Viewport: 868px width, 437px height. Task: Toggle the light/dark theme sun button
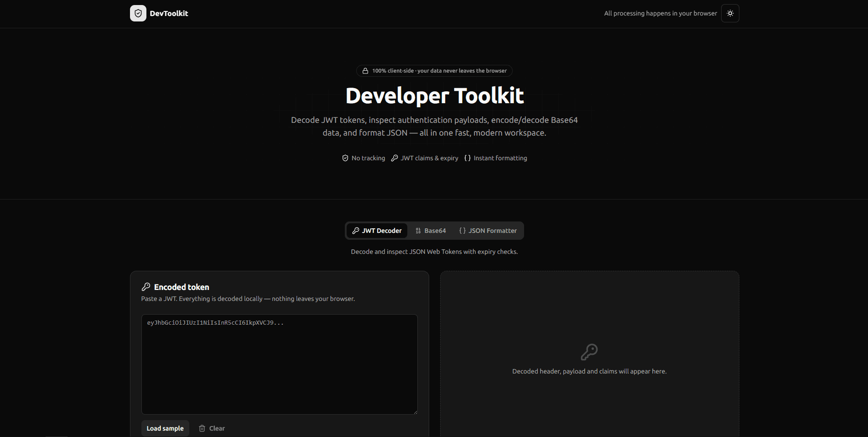tap(730, 13)
